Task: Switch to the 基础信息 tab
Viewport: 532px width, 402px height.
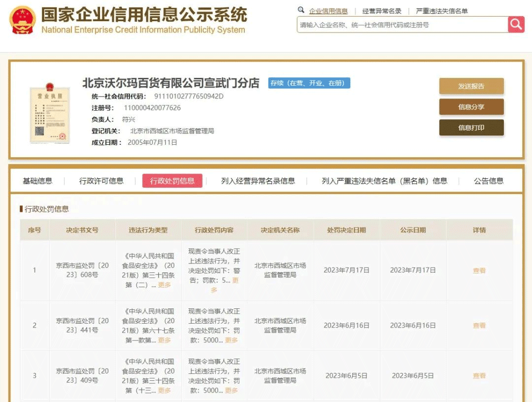Action: [x=37, y=181]
